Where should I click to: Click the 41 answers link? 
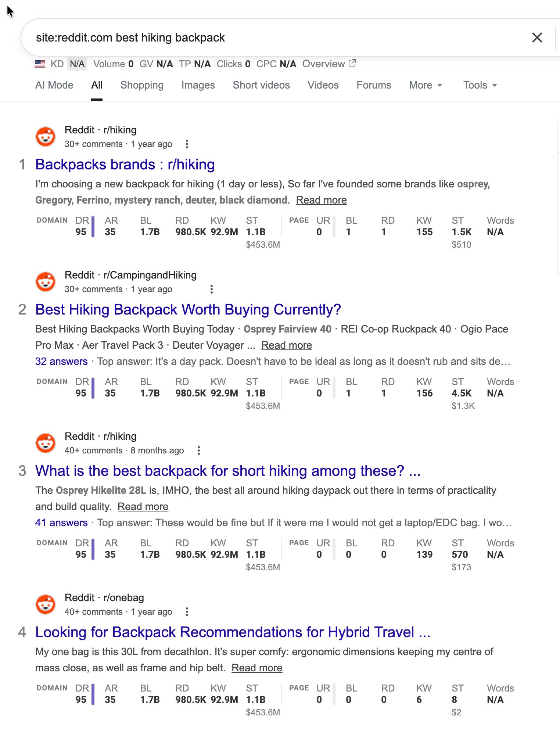(x=61, y=523)
